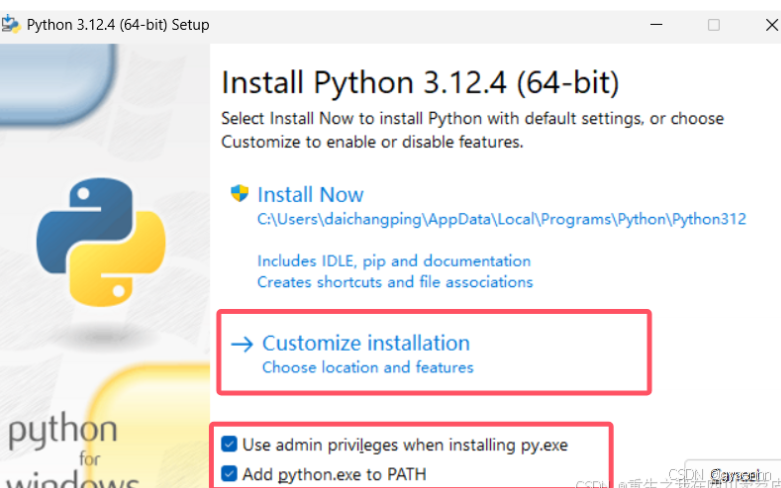This screenshot has width=781, height=488.
Task: Click the 'Select Install Now to install' description text
Action: pyautogui.click(x=472, y=130)
